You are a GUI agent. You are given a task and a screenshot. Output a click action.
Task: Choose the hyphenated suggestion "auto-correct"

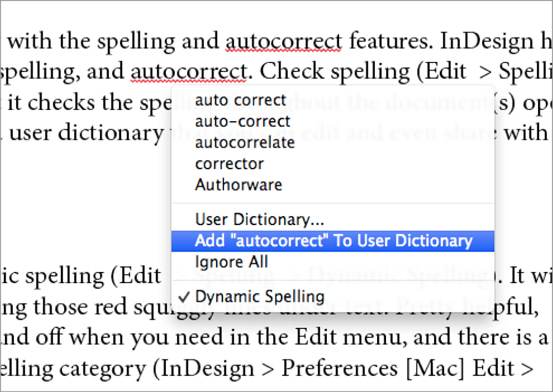click(242, 121)
